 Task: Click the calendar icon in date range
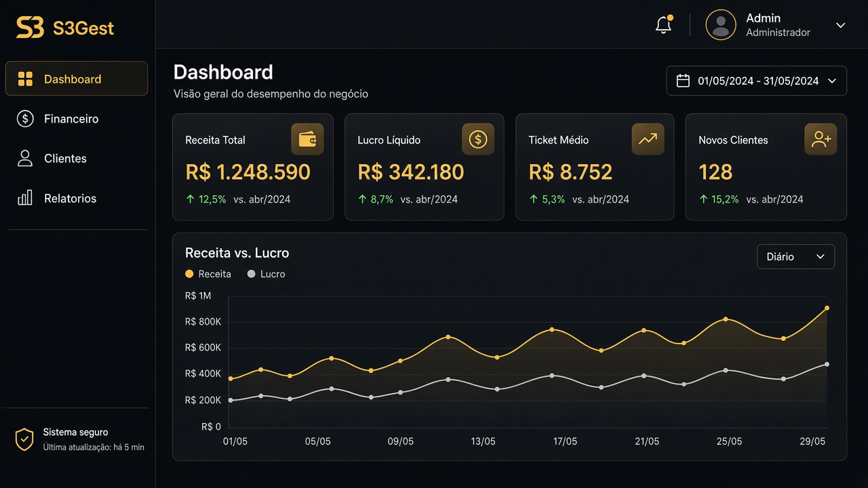tap(684, 81)
